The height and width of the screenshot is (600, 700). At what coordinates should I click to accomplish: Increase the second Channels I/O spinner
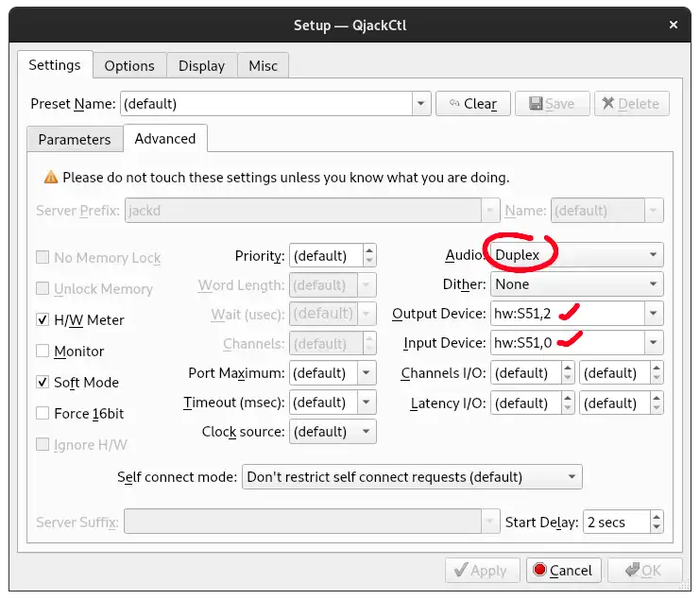pos(657,368)
